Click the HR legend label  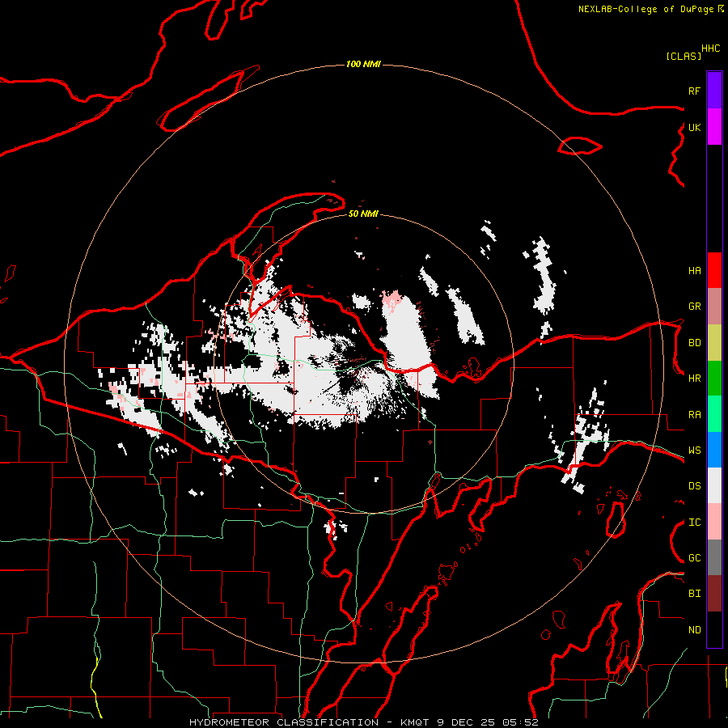pyautogui.click(x=694, y=379)
